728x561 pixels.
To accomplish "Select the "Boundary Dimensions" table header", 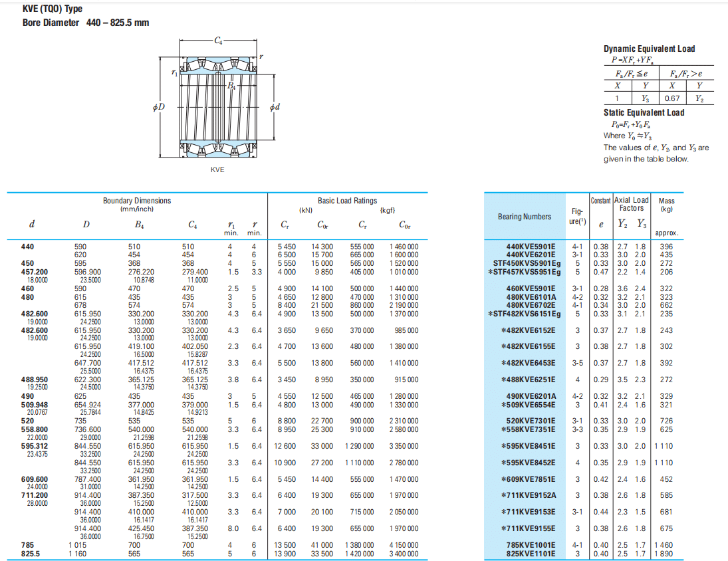I will [136, 201].
